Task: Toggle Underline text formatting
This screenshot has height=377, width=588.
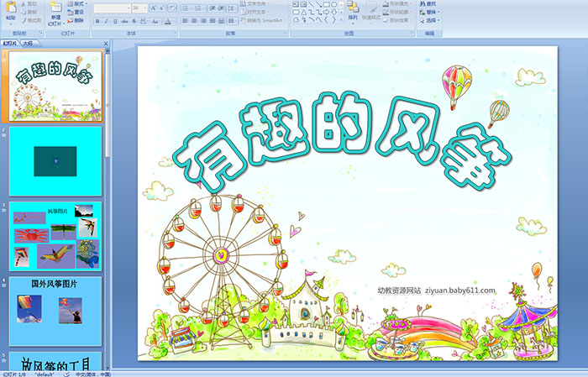Action: [115, 20]
